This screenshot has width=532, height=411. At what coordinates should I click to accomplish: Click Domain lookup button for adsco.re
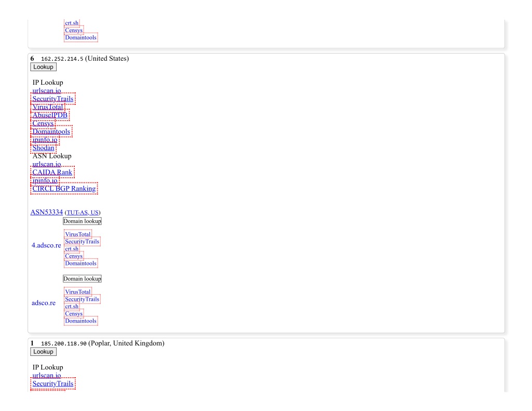[82, 279]
